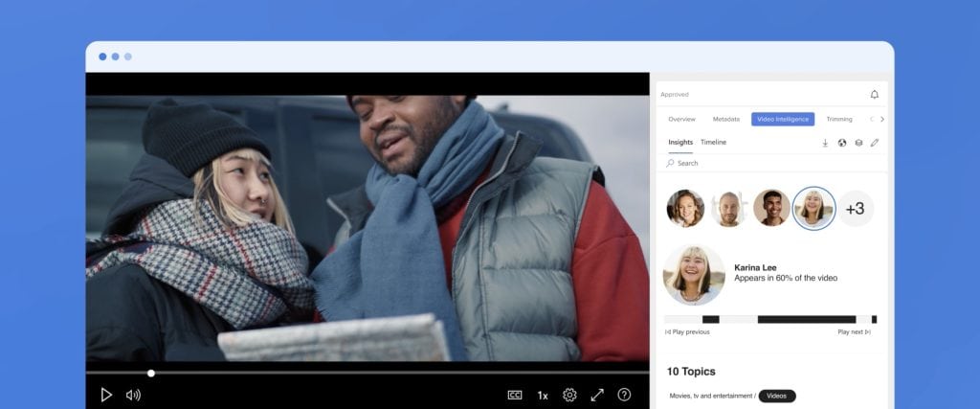The height and width of the screenshot is (409, 980).
Task: Click the Approved status label
Action: [675, 95]
